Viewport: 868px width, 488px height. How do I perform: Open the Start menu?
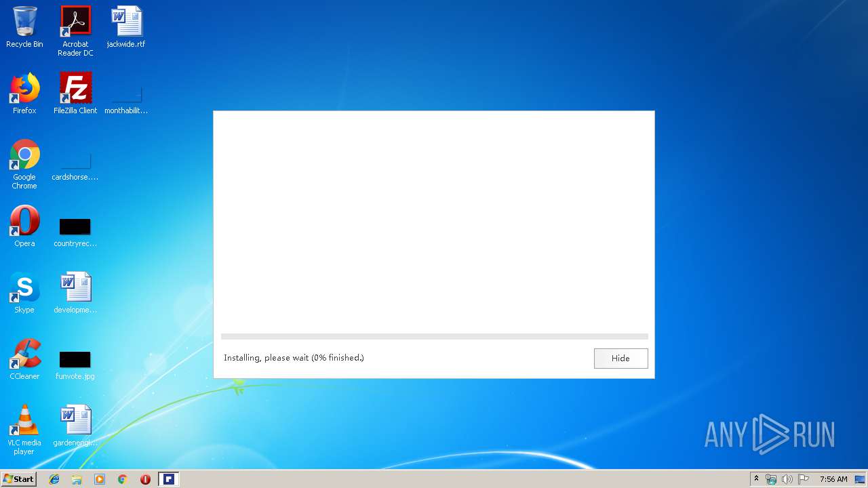19,479
